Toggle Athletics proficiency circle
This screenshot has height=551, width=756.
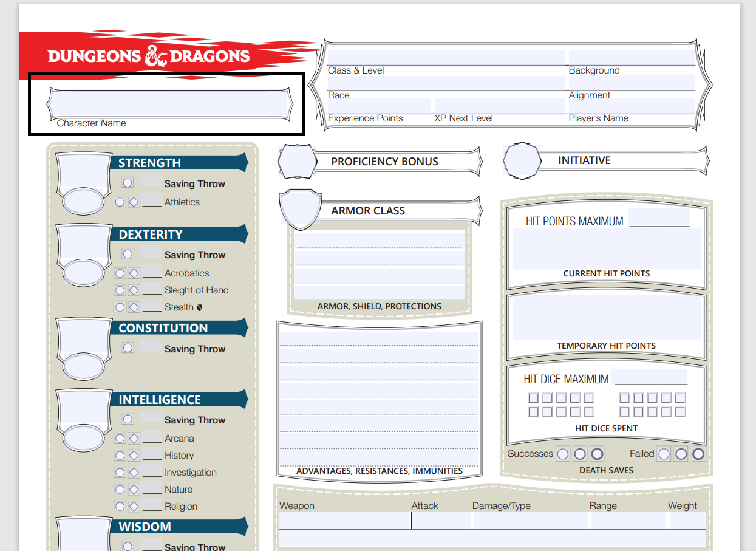(120, 202)
